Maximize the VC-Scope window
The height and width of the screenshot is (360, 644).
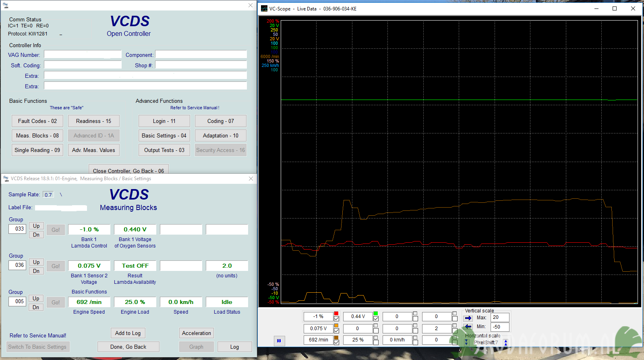(615, 8)
